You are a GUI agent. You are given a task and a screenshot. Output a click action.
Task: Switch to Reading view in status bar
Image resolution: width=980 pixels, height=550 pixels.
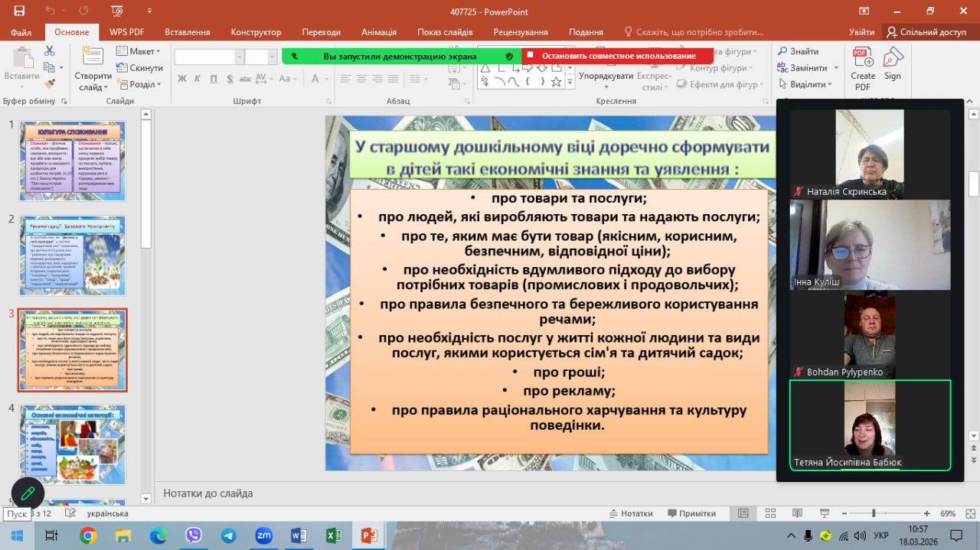pyautogui.click(x=797, y=513)
